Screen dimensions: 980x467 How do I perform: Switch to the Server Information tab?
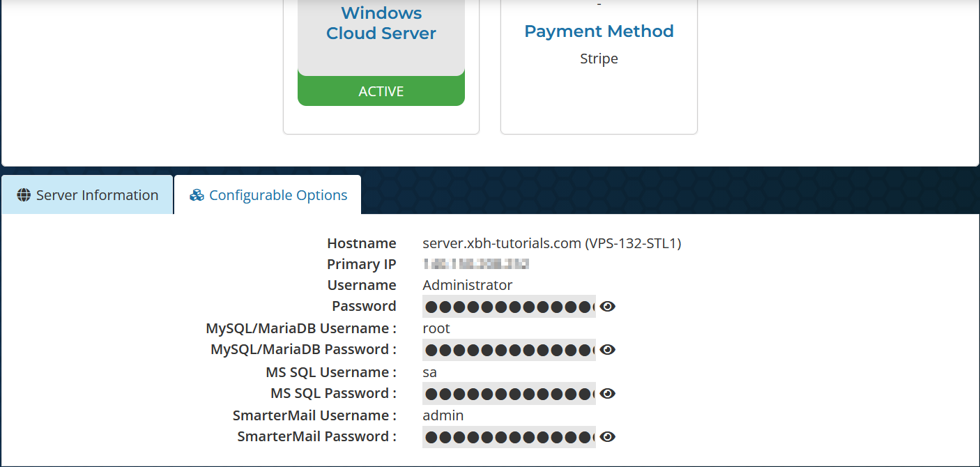coord(88,195)
